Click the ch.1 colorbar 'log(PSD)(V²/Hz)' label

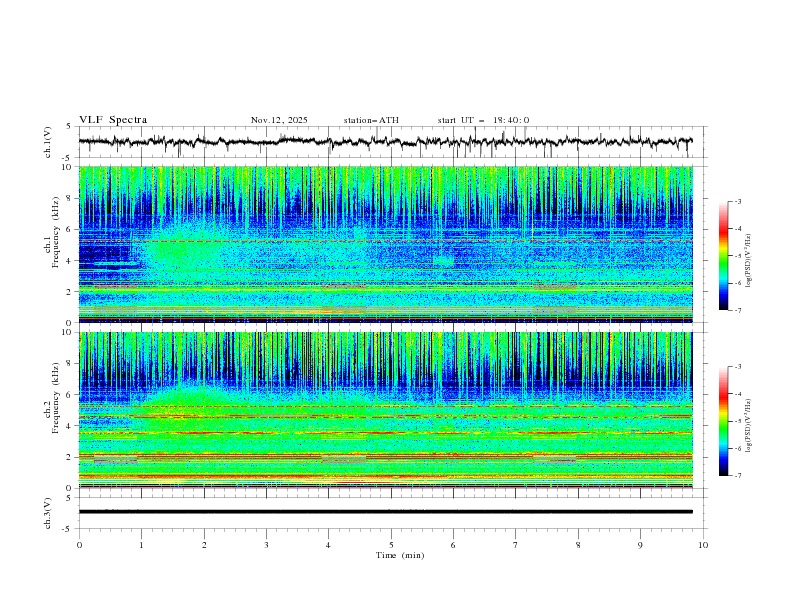click(x=749, y=261)
